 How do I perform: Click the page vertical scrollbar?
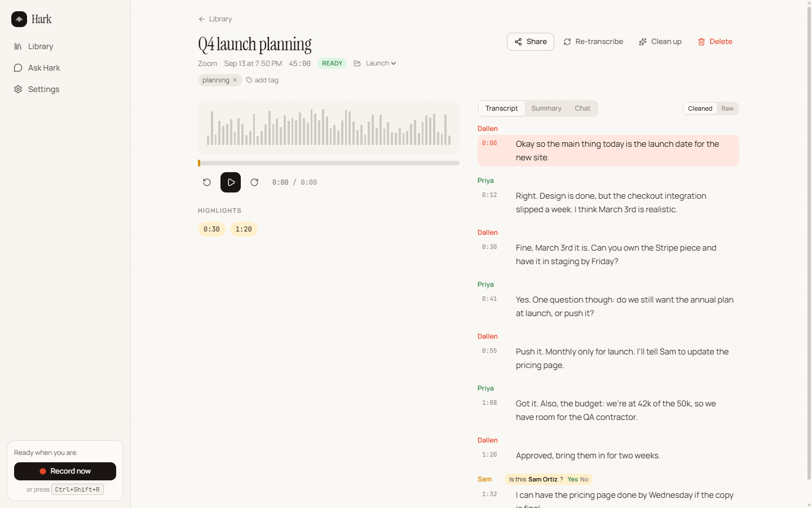point(809,243)
